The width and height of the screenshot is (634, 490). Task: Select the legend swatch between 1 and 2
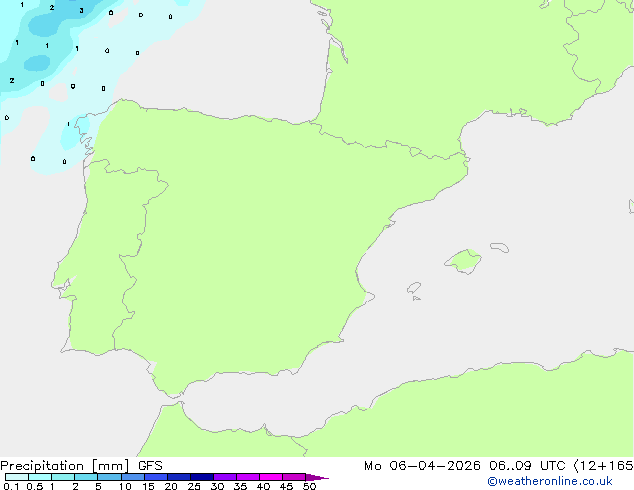[x=63, y=477]
